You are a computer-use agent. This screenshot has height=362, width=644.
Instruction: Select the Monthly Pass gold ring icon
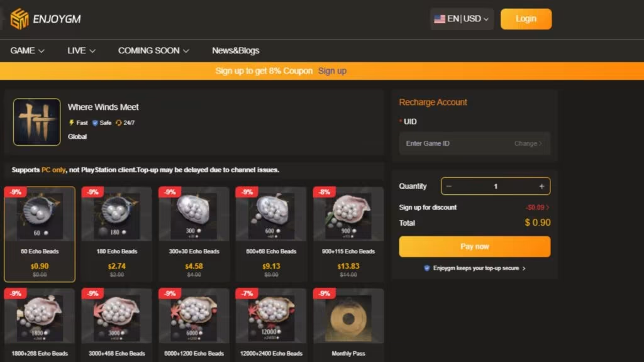click(348, 318)
